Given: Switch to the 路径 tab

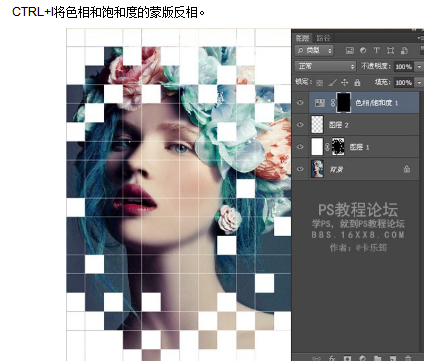Looking at the screenshot, I should 323,38.
